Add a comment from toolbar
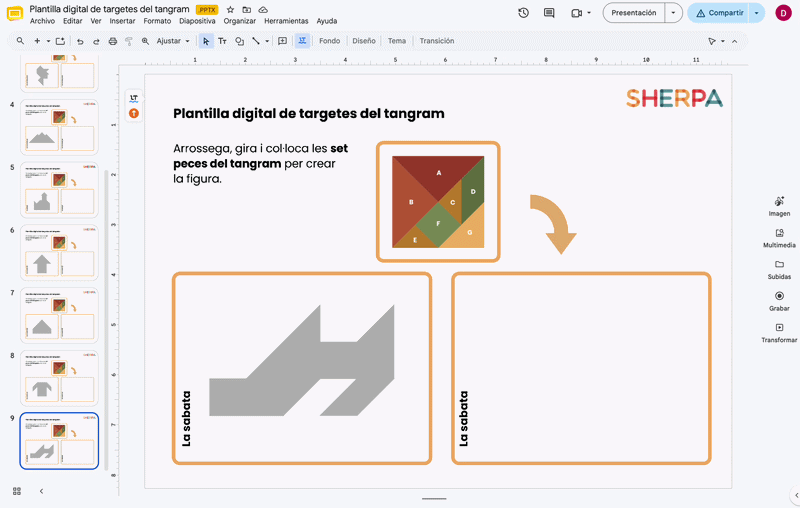The image size is (800, 508). [x=282, y=41]
